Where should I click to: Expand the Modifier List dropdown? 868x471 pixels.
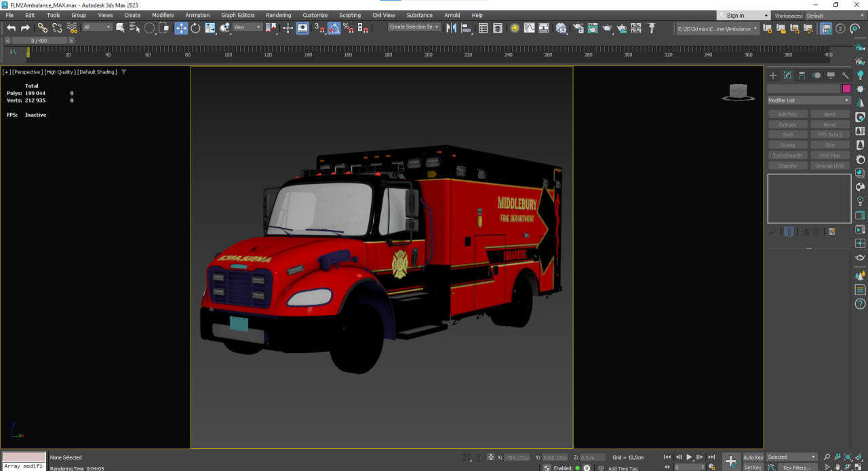(808, 100)
